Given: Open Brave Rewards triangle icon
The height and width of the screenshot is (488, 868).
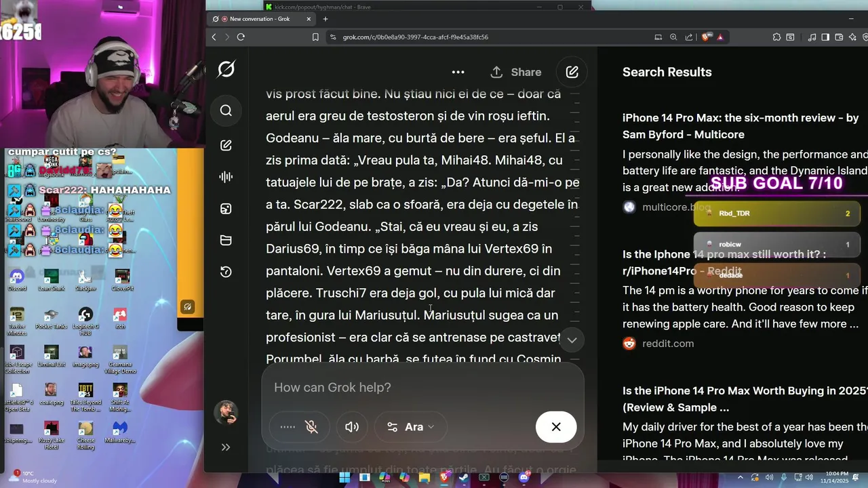Looking at the screenshot, I should [720, 37].
